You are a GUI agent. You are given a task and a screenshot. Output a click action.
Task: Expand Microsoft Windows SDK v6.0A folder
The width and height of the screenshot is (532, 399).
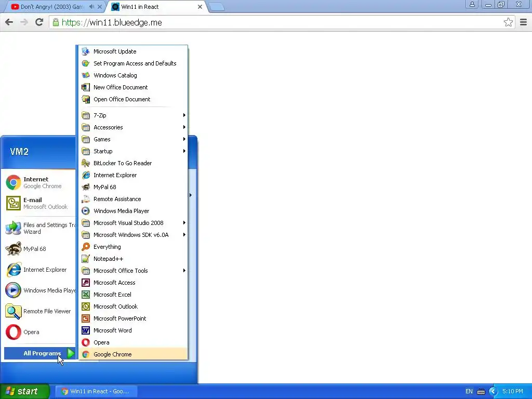(x=133, y=235)
